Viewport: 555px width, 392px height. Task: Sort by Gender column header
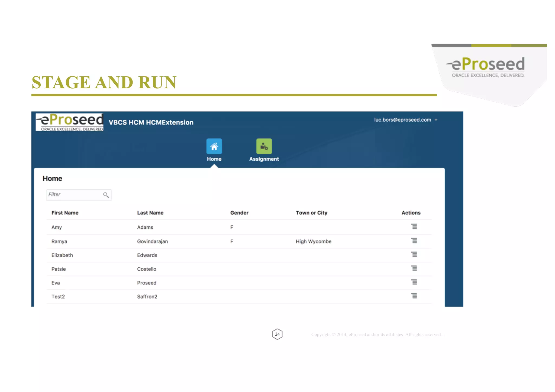click(x=239, y=213)
